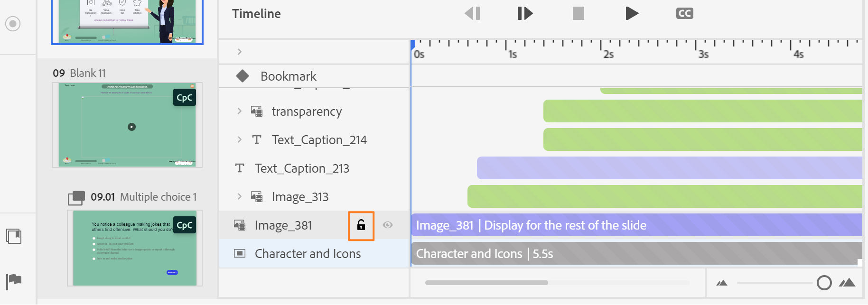Unlock Image_381 layer lock icon

pyautogui.click(x=361, y=225)
